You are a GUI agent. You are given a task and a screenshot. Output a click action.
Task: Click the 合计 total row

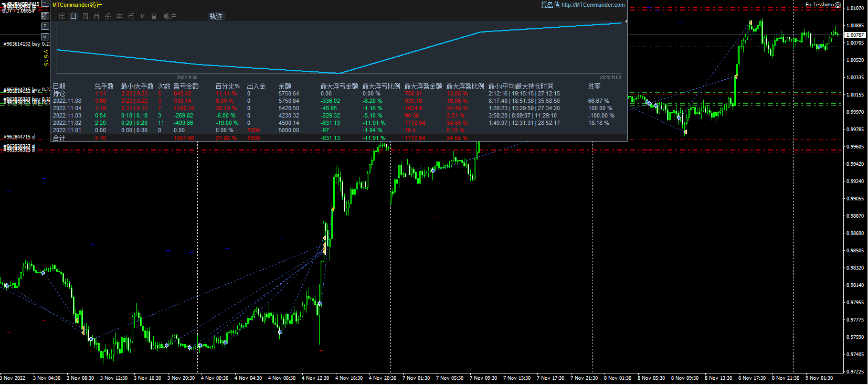(59, 138)
